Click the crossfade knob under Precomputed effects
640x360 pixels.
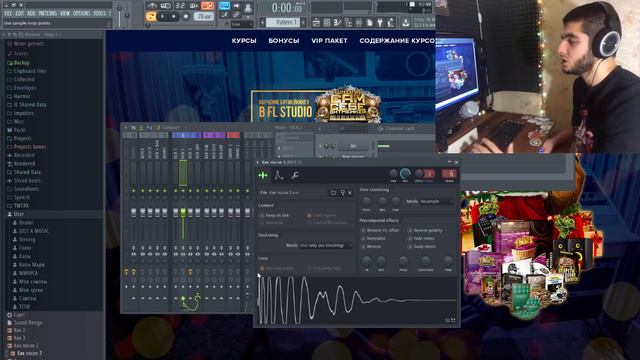[425, 261]
